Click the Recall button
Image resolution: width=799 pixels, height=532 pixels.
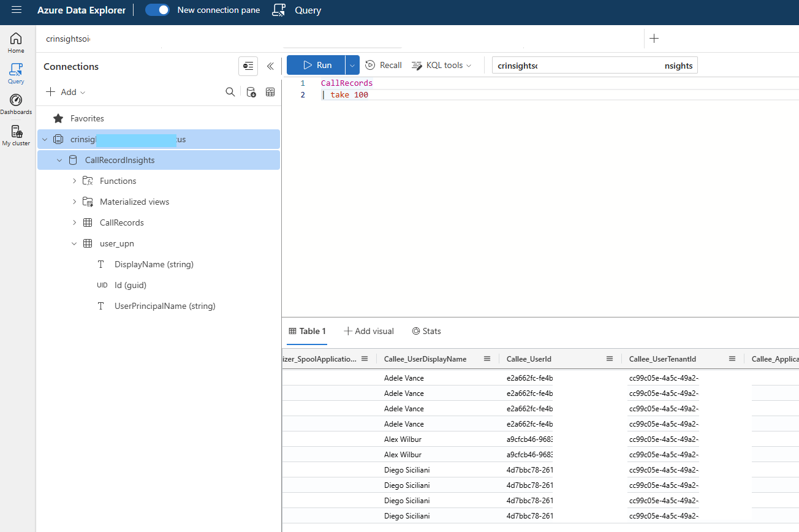[384, 65]
